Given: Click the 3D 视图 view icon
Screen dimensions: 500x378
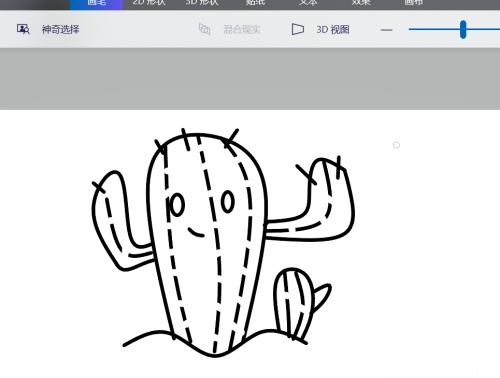Looking at the screenshot, I should tap(297, 29).
